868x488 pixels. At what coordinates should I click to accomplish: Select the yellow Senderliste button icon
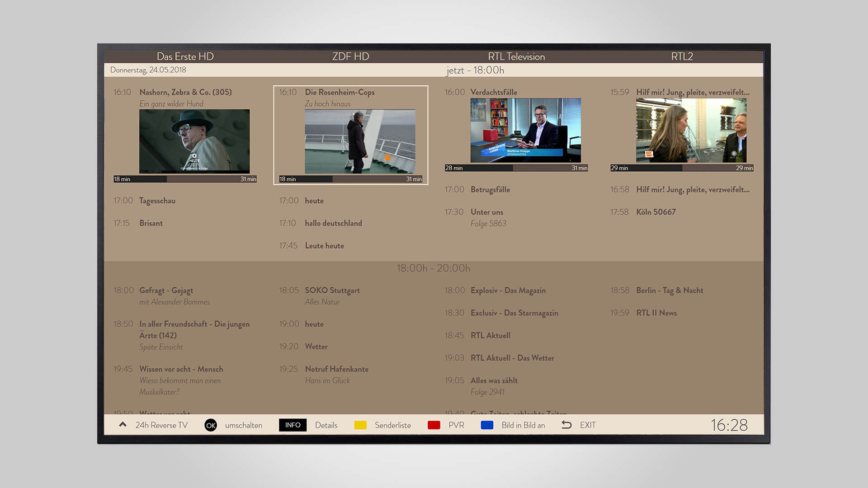(x=360, y=425)
